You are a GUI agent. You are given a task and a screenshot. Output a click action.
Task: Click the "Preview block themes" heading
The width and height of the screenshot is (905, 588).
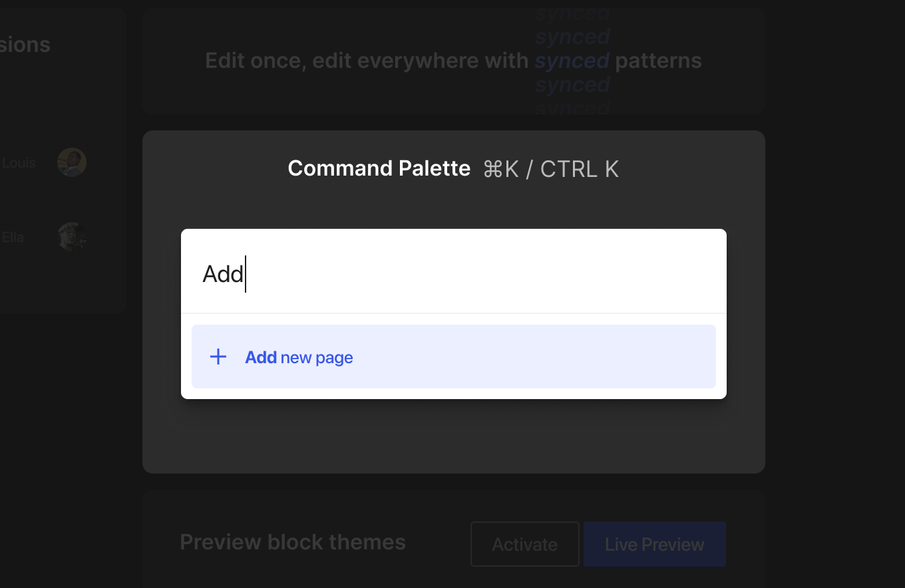[x=293, y=542]
